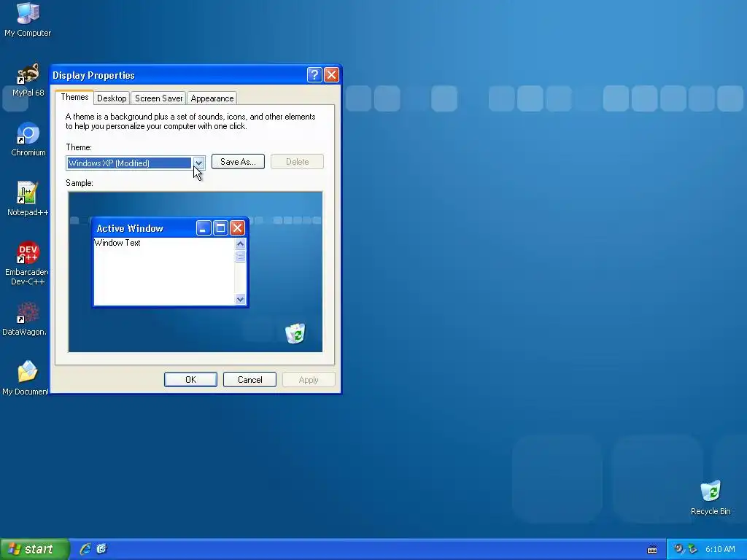Click the sample window's minimize button
This screenshot has width=747, height=560.
point(204,228)
